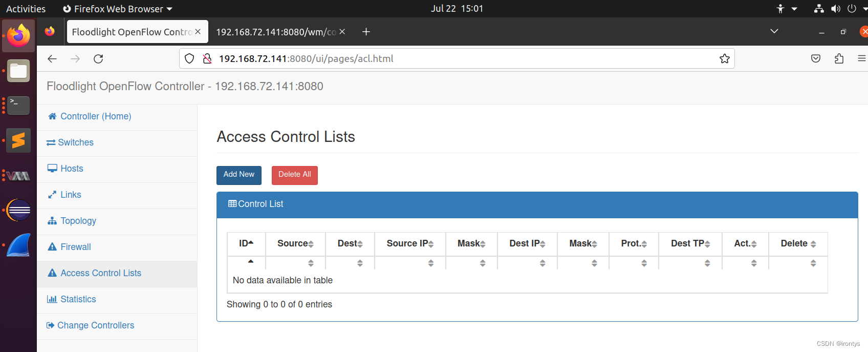Image resolution: width=868 pixels, height=352 pixels.
Task: Click the Floodlight OpenFlow Controller header link
Action: [185, 86]
